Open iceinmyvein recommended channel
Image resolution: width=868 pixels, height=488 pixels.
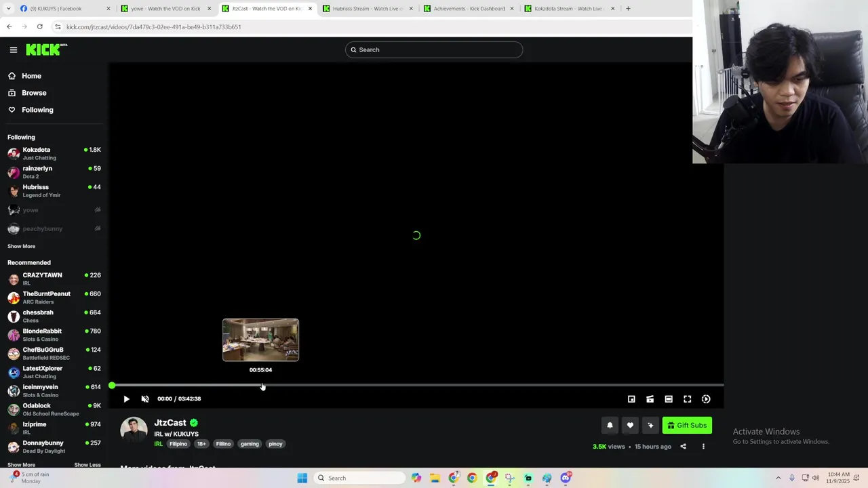[54, 390]
